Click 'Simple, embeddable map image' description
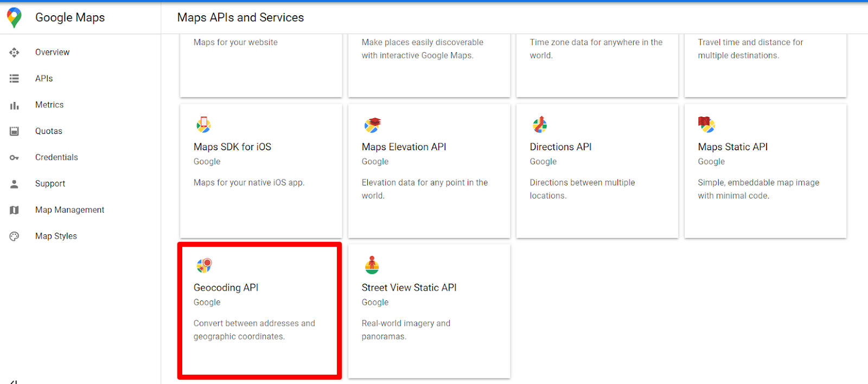This screenshot has height=384, width=868. (758, 189)
